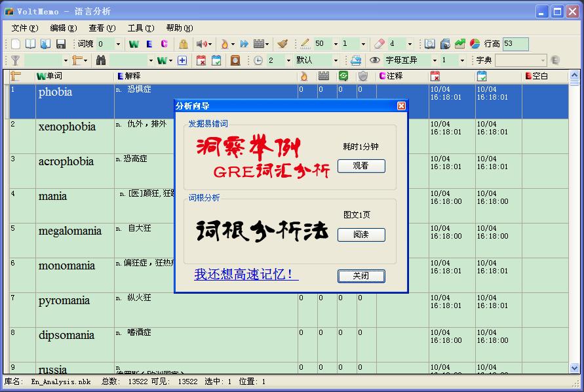
Task: Open the 查看(V) menu
Action: click(102, 28)
